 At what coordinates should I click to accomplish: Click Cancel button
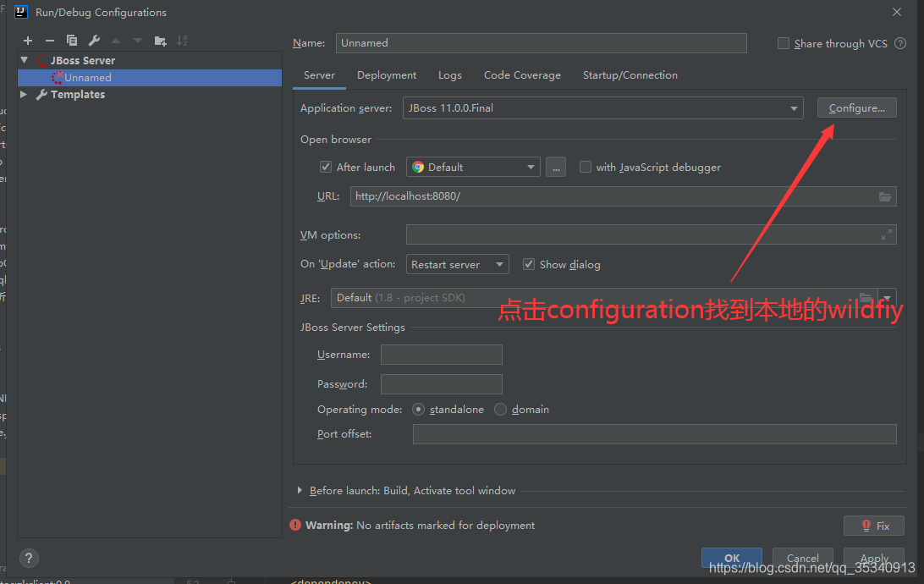coord(803,558)
